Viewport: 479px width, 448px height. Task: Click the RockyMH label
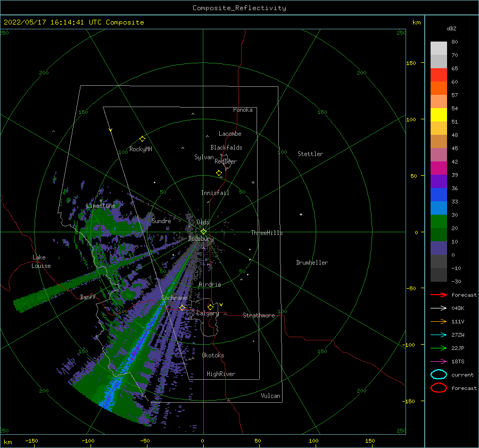click(x=141, y=149)
